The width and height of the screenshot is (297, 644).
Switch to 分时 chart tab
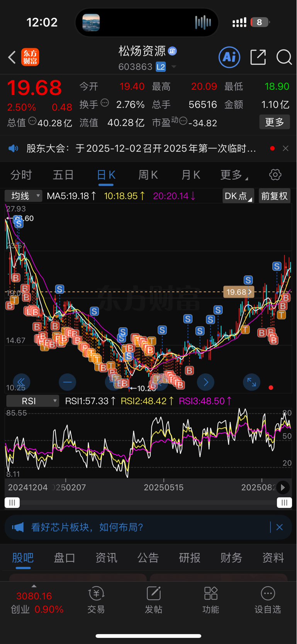21,175
